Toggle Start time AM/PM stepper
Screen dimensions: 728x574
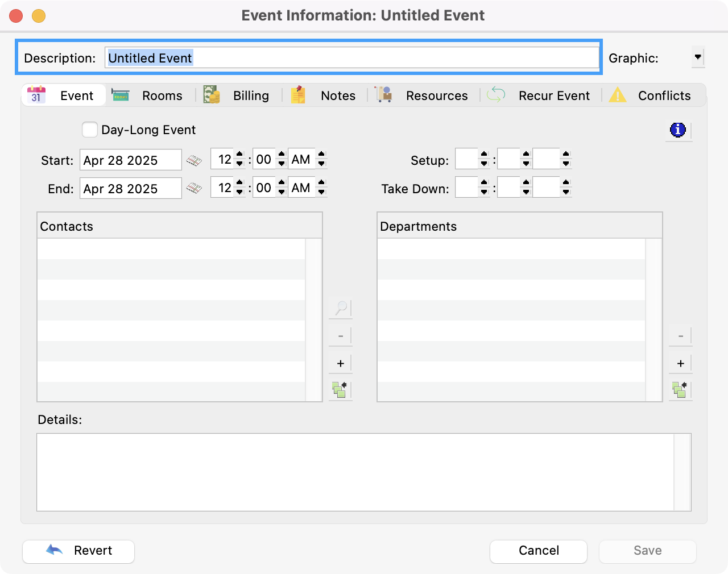[x=321, y=160]
